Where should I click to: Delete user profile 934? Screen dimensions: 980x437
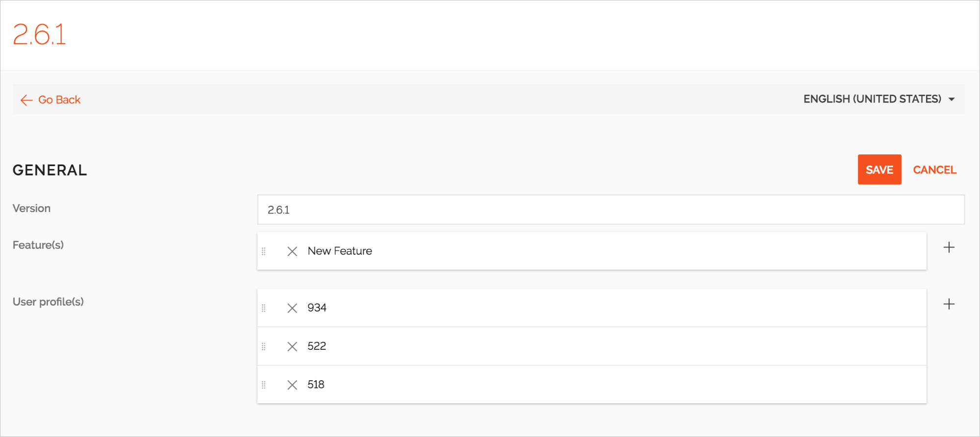(292, 308)
